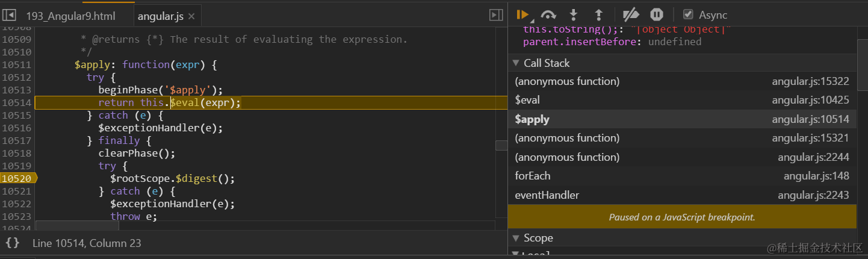Remove breakpoint on line 10520
The height and width of the screenshot is (259, 868).
17,178
